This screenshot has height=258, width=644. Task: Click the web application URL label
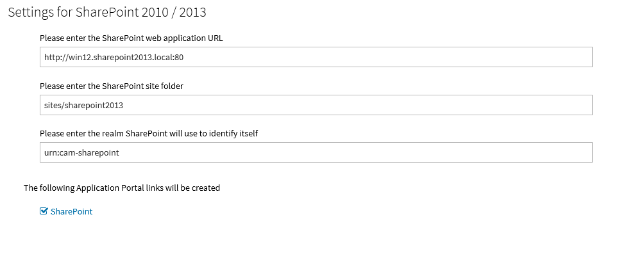[x=131, y=38]
